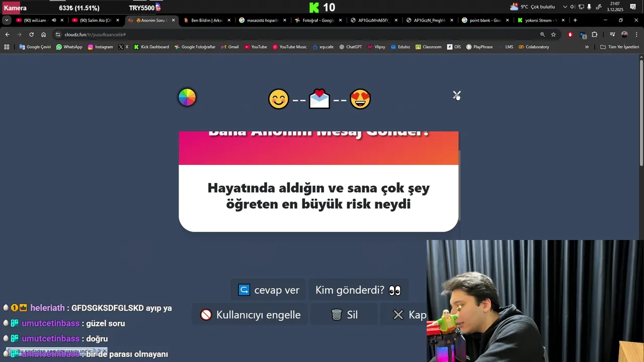This screenshot has width=644, height=362.
Task: Block sender with 'Kullanıcıyı engelle'
Action: [251, 315]
